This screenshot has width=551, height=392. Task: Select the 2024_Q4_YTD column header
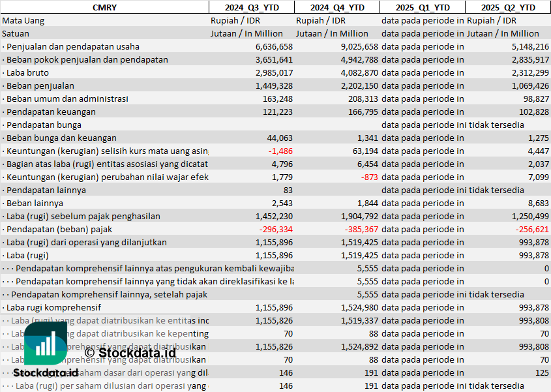coord(337,7)
